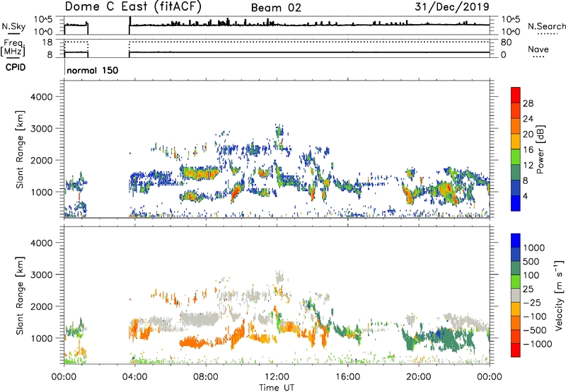
Task: Click the '18' frequency axis tick label
Action: pos(47,42)
